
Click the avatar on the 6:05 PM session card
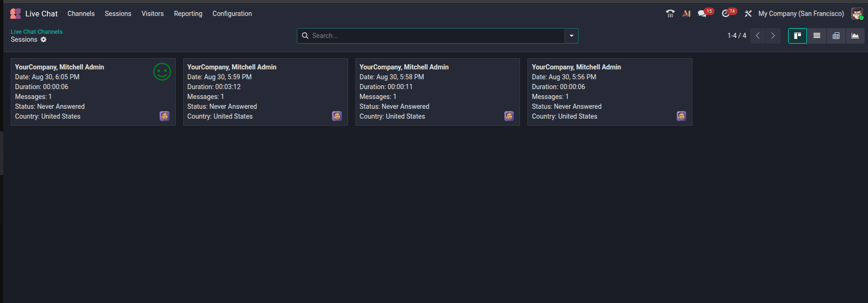tap(164, 116)
